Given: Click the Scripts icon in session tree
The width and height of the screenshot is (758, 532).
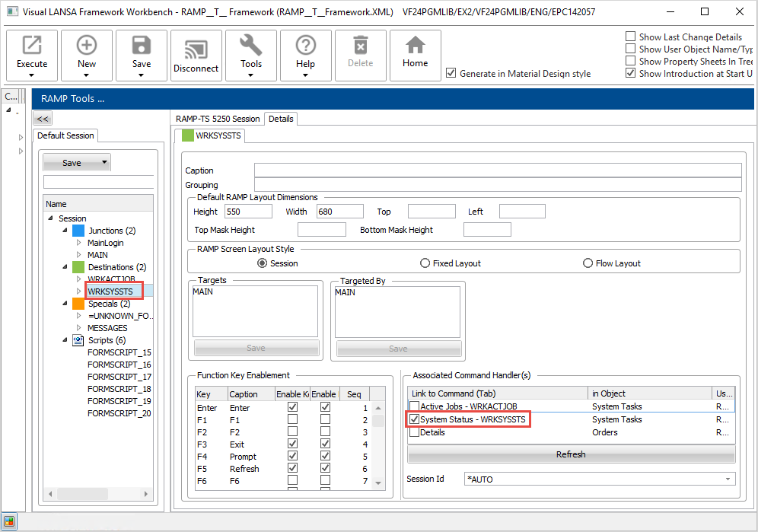Looking at the screenshot, I should pos(78,340).
